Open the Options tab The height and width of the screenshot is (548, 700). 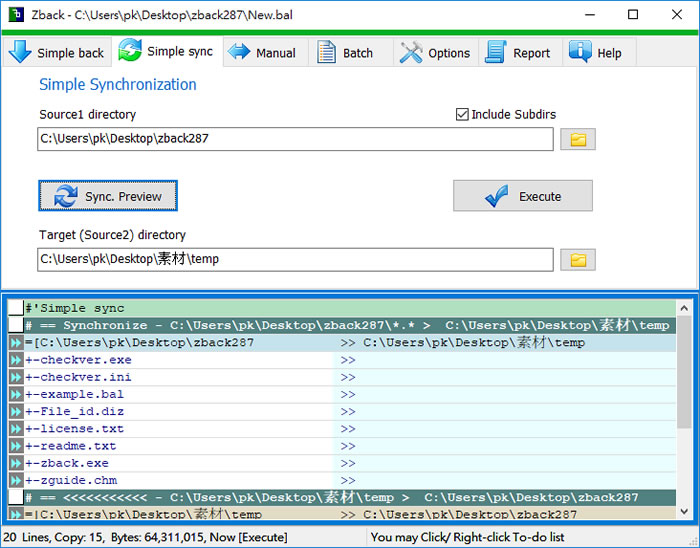click(x=436, y=53)
